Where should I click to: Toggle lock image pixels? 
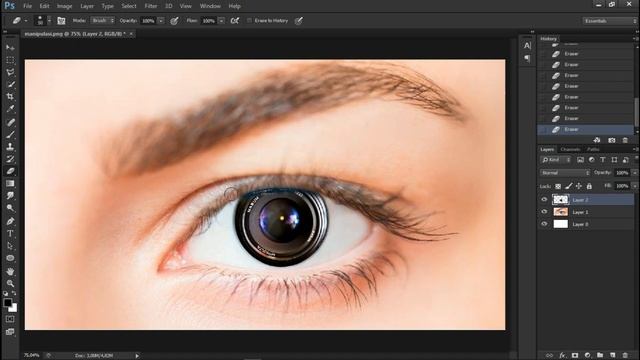(569, 186)
